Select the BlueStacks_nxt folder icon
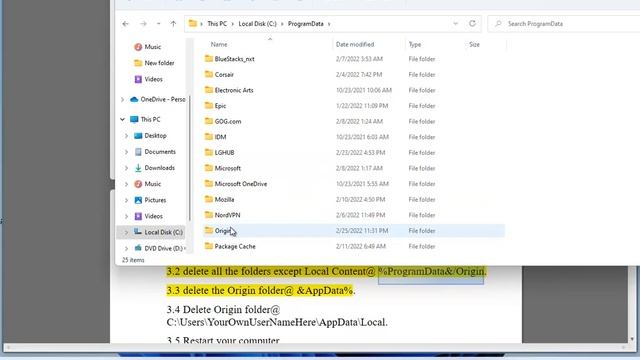 (209, 58)
